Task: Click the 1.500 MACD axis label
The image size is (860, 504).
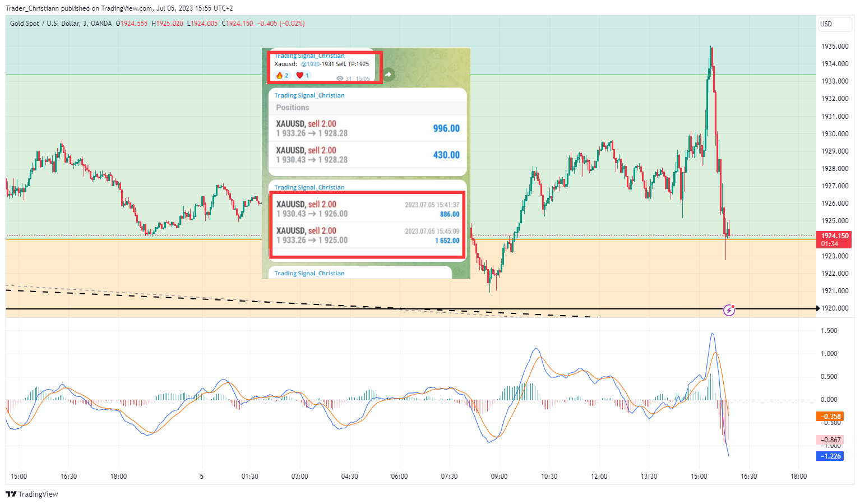Action: 829,331
